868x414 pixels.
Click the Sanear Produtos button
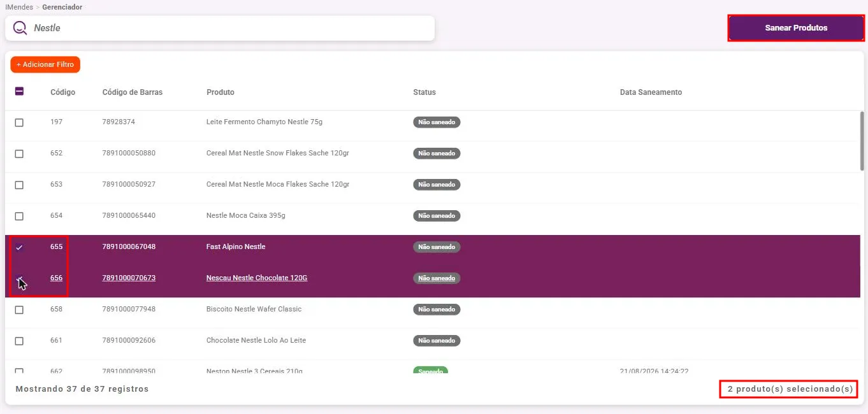(x=796, y=28)
